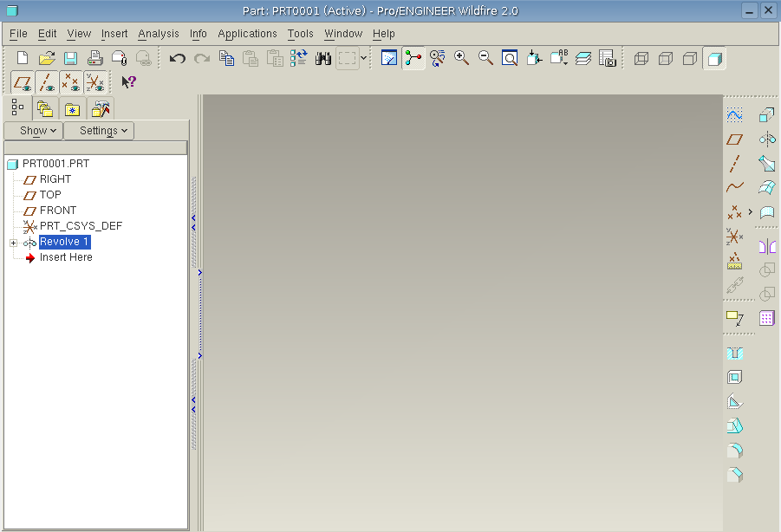The image size is (781, 532).
Task: Switch to Shading display mode
Action: tap(714, 59)
